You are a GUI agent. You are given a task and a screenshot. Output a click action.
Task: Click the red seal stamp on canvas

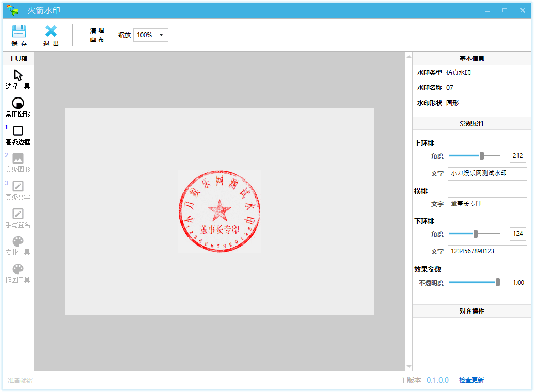tap(219, 211)
